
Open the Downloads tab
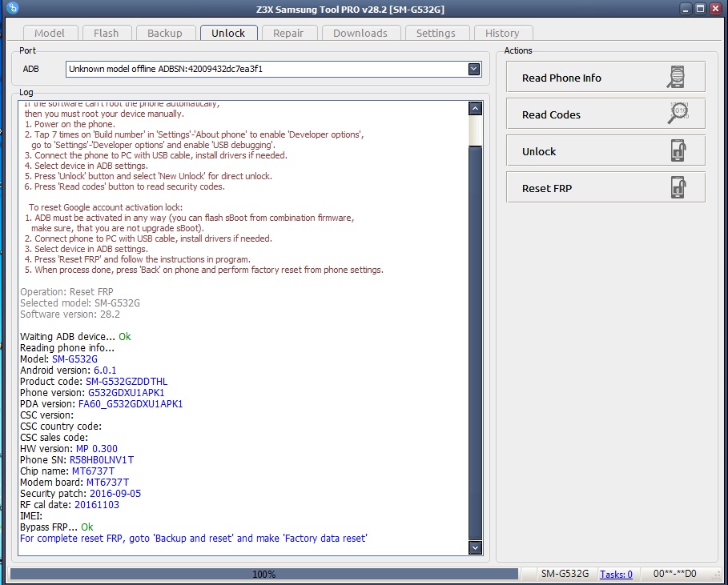pyautogui.click(x=360, y=33)
